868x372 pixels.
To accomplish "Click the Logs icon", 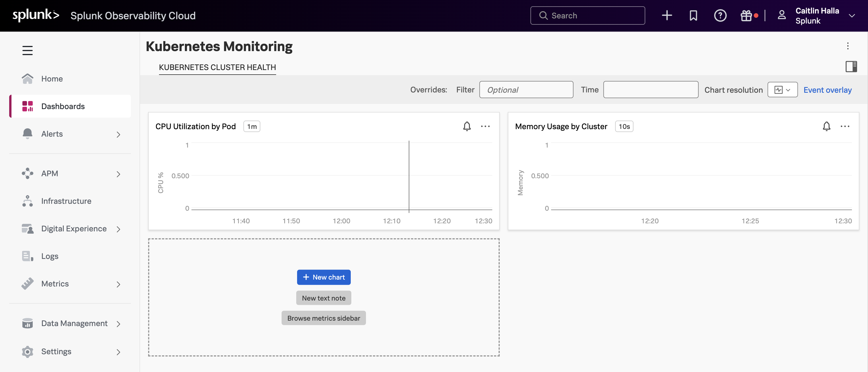I will [28, 256].
